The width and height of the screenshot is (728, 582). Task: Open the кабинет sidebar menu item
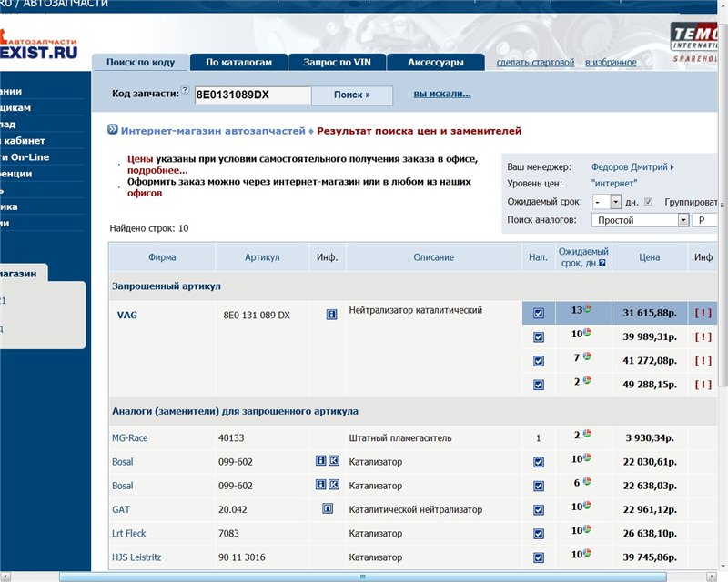point(25,141)
